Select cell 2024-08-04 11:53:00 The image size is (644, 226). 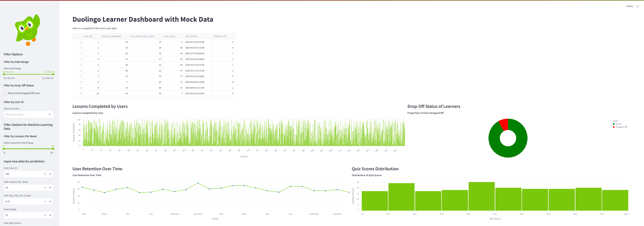(x=198, y=88)
